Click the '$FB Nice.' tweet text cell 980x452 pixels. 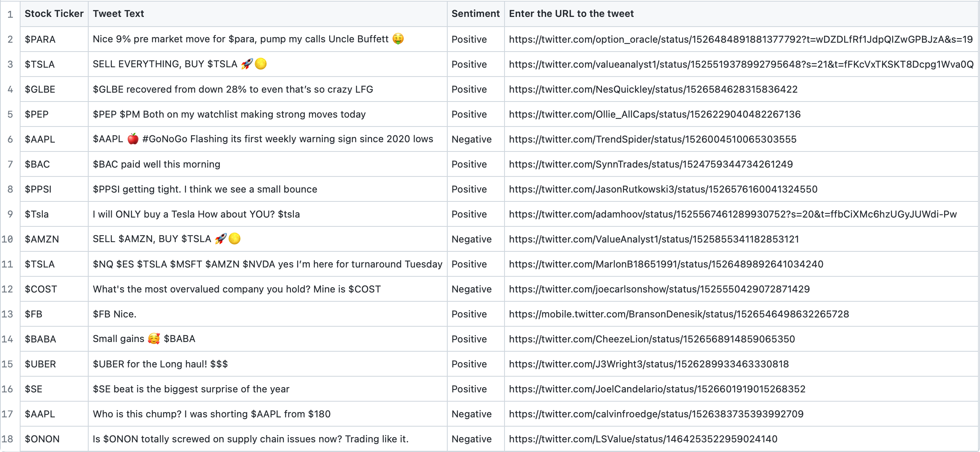point(268,314)
